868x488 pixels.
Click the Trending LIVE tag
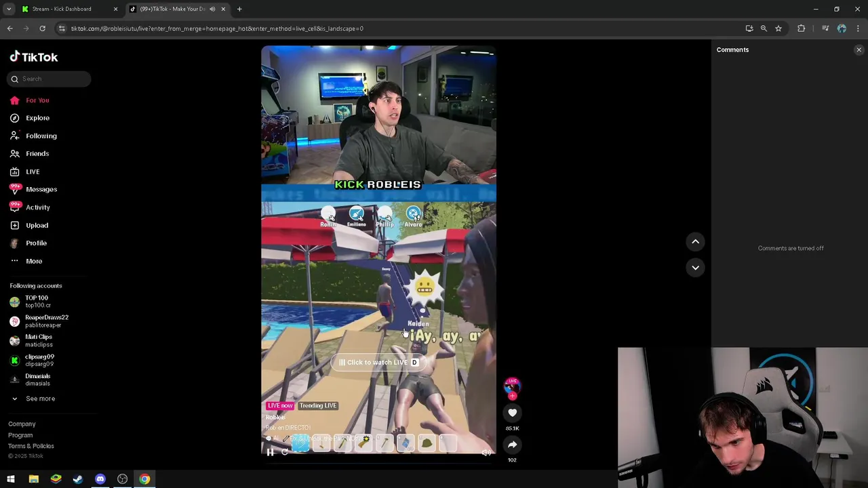click(318, 405)
